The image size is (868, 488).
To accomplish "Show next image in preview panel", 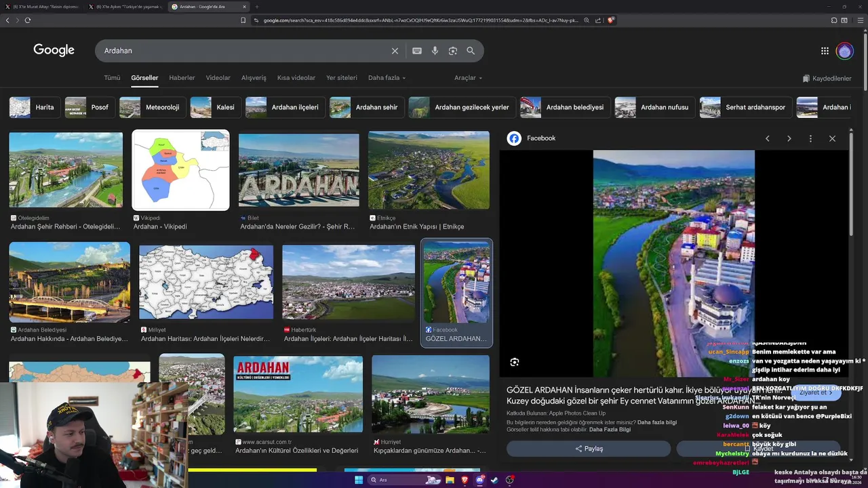I will [789, 138].
